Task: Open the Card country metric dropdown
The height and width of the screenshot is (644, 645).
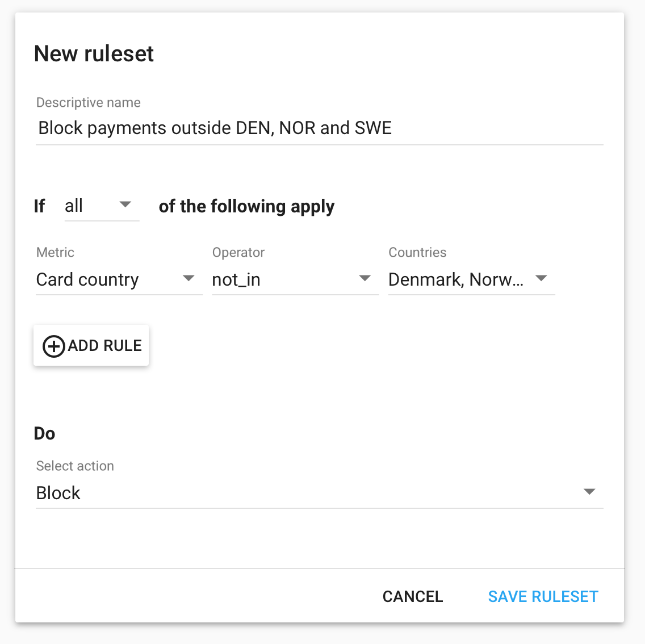Action: point(119,280)
